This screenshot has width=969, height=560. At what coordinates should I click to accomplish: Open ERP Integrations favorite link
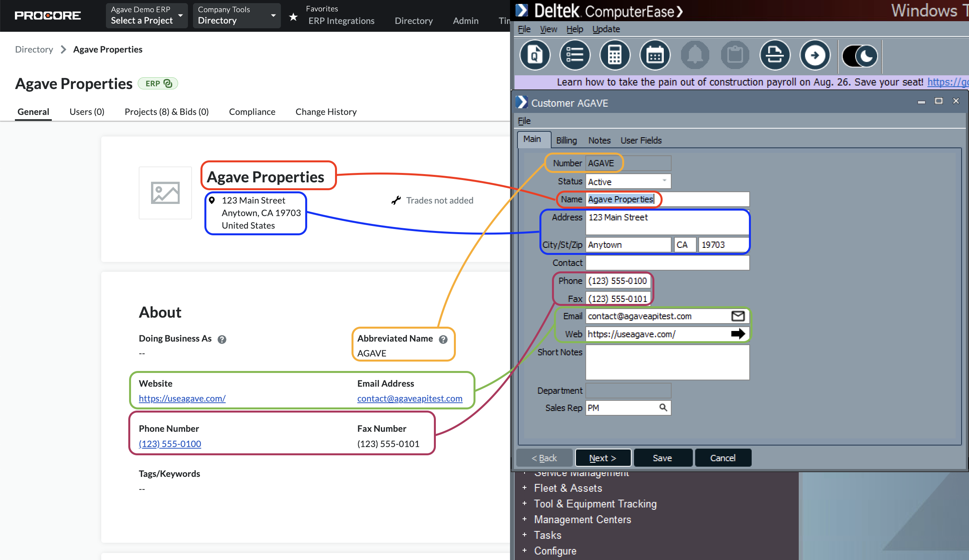(341, 21)
